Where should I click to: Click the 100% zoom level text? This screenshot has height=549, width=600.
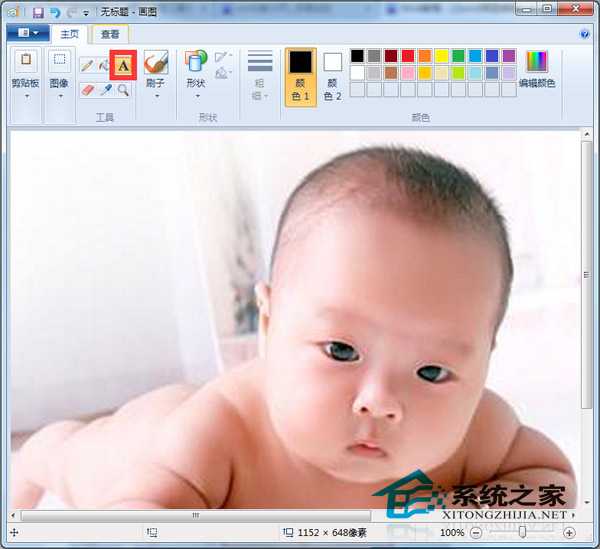(x=452, y=533)
